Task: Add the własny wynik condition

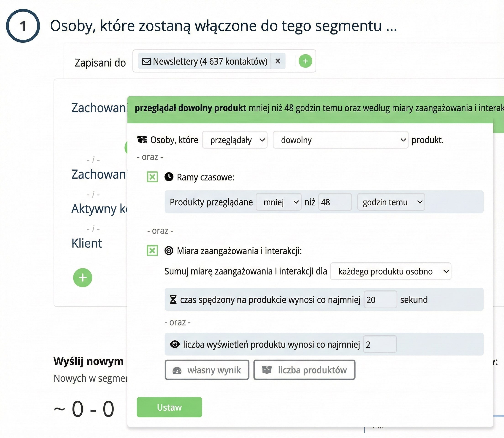Action: click(207, 370)
